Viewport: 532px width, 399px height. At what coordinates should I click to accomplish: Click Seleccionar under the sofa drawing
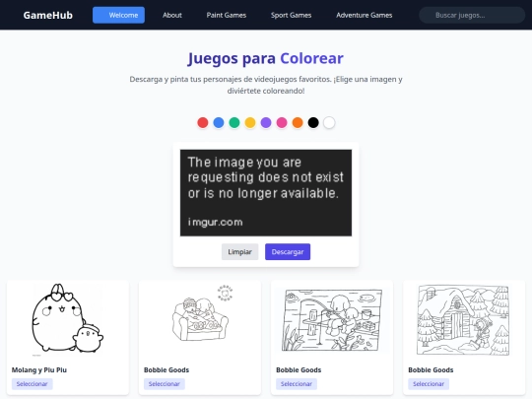coord(165,384)
